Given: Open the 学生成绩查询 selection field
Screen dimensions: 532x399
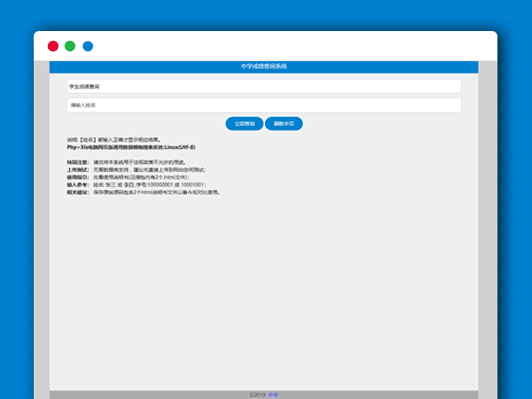Looking at the screenshot, I should coord(264,86).
